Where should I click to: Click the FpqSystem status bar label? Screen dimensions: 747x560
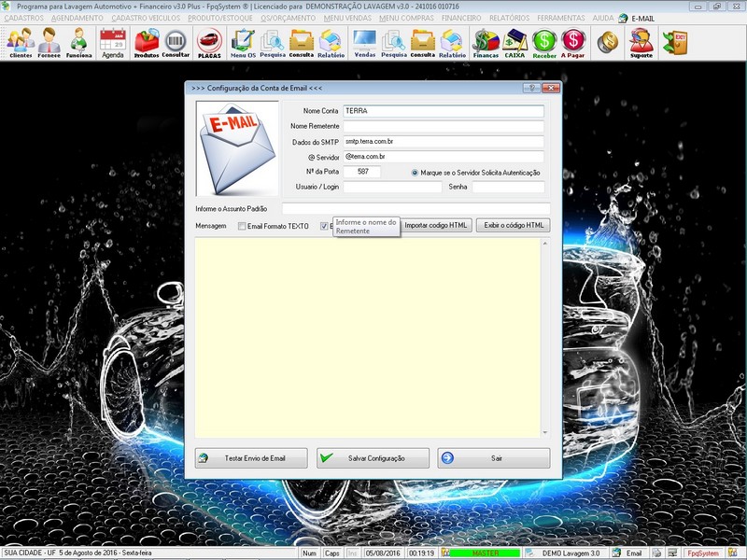tap(703, 553)
